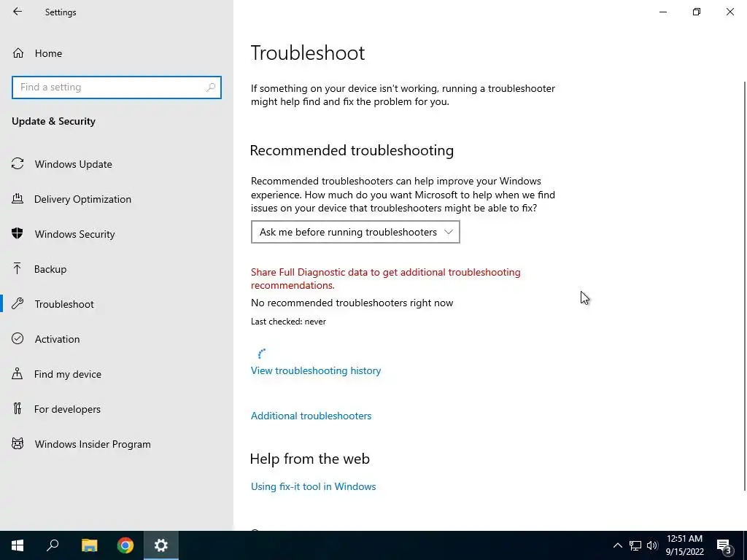Launch File Explorer from taskbar
Image resolution: width=747 pixels, height=560 pixels.
(89, 545)
